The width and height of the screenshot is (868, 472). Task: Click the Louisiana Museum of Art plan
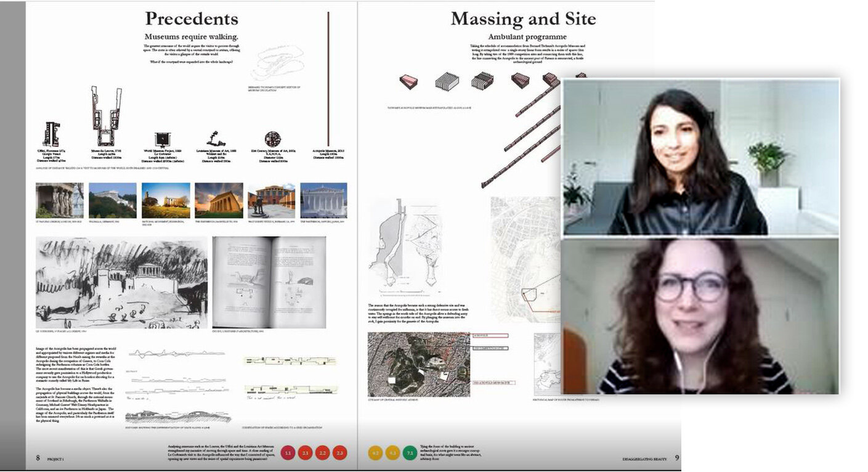point(215,138)
